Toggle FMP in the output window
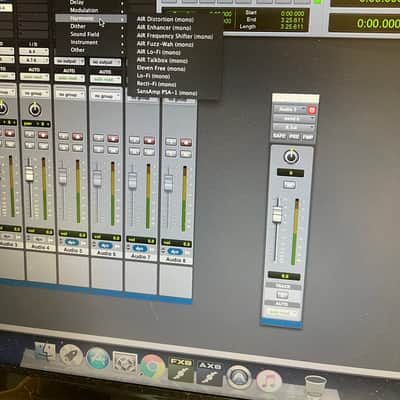400x400 pixels. (307, 137)
